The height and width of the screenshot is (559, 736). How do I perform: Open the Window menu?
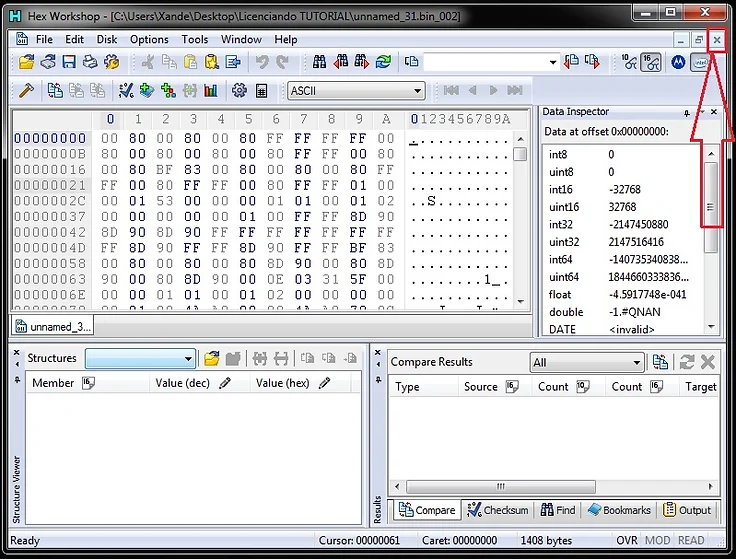(241, 39)
